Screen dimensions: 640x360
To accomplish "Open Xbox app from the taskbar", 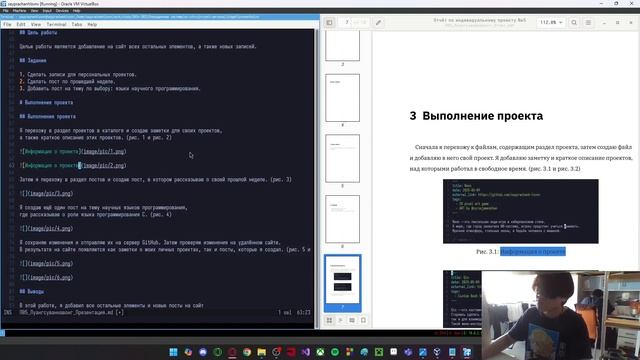I will tap(320, 352).
